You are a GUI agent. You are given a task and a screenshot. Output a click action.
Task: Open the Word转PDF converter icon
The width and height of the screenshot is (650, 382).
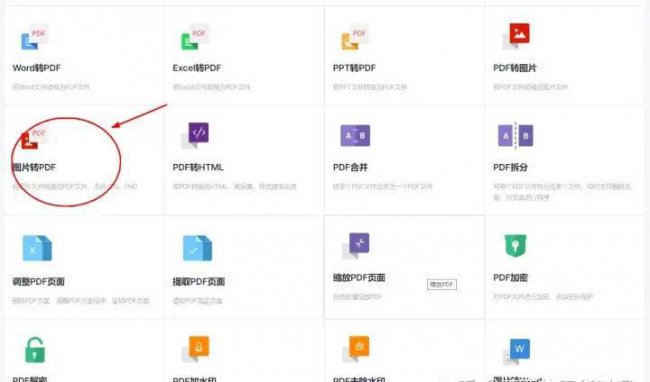click(x=35, y=37)
